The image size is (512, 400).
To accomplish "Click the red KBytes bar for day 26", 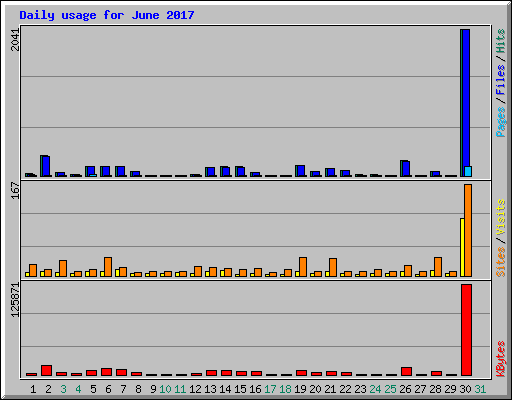I will point(406,371).
